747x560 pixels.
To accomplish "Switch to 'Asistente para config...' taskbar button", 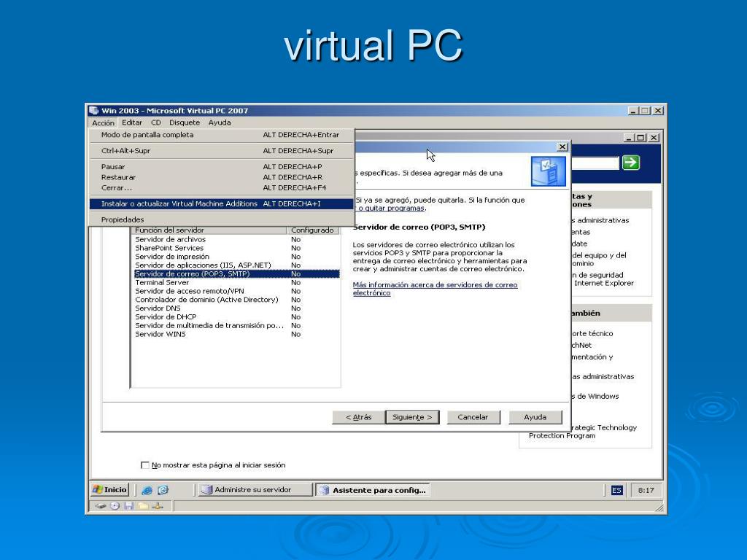I will (x=373, y=490).
